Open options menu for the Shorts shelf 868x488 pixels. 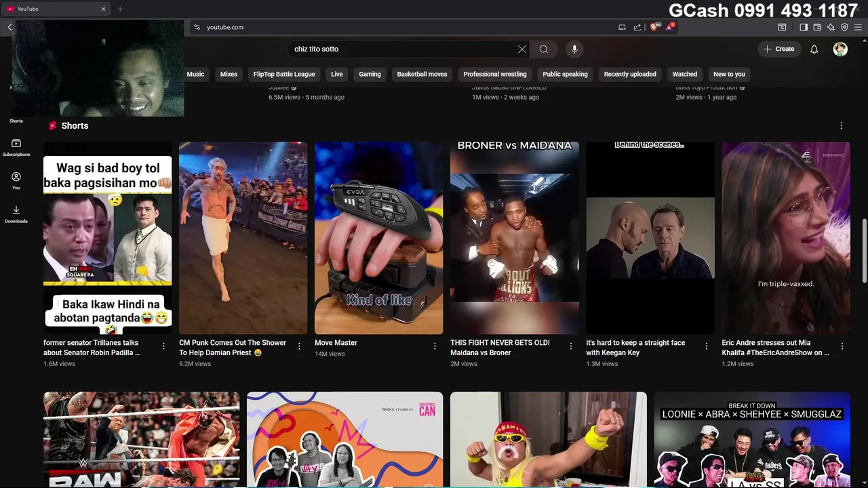[x=842, y=125]
